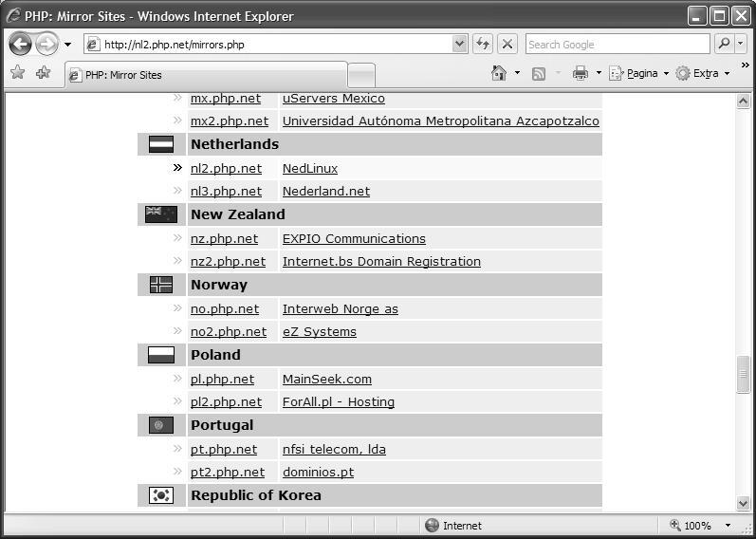Click the RSS Feeds icon
The image size is (756, 539).
pos(539,73)
